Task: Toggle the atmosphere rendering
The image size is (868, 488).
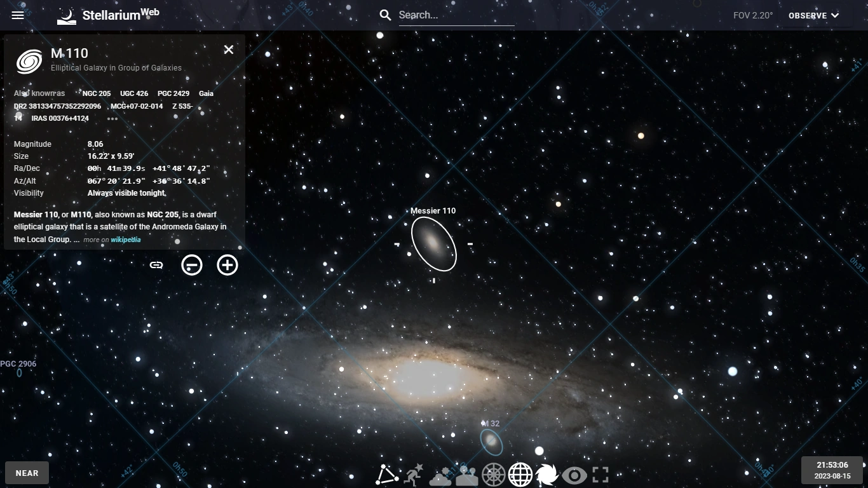Action: coord(440,476)
